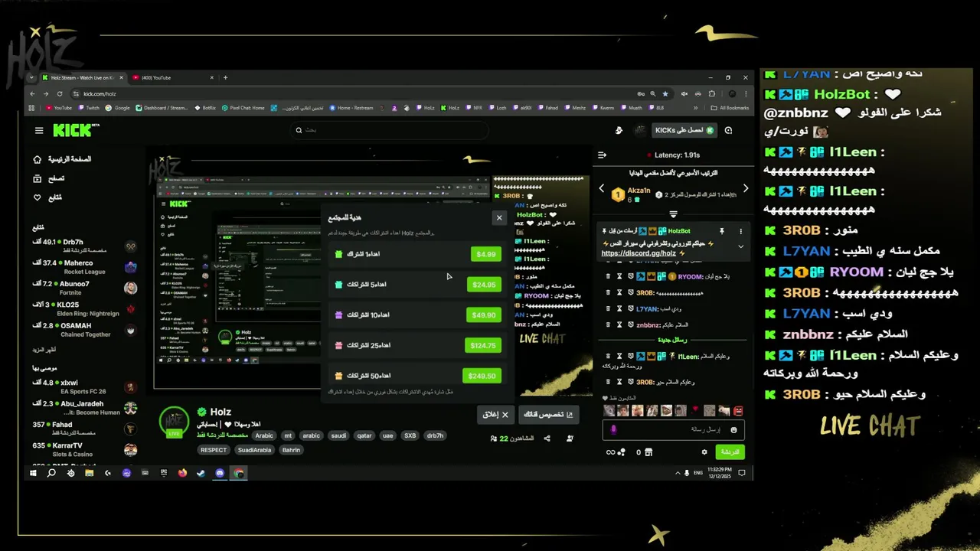Select the qatar tag
Image resolution: width=980 pixels, height=551 pixels.
click(x=364, y=435)
